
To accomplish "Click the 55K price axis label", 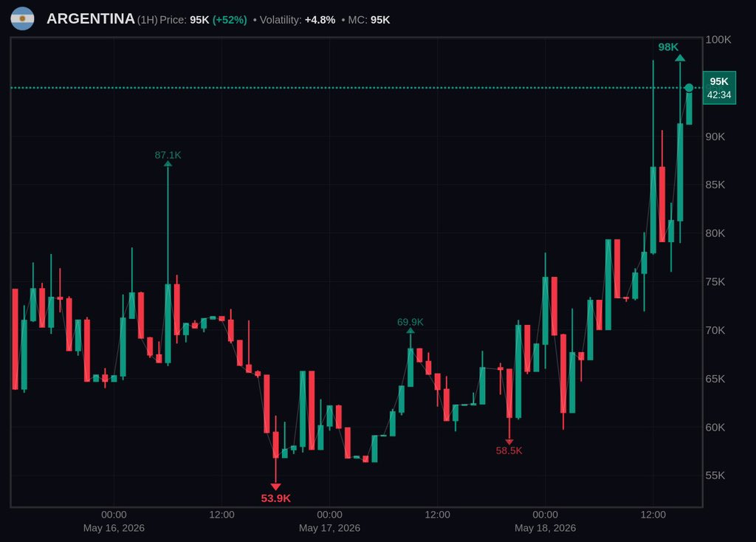I will pyautogui.click(x=715, y=476).
